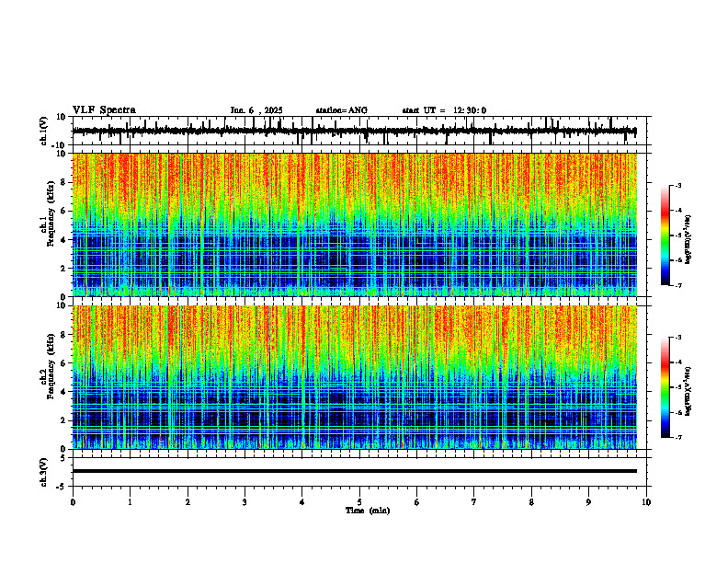Click tick label "3" on the Time axis
The width and height of the screenshot is (728, 563).
245,502
